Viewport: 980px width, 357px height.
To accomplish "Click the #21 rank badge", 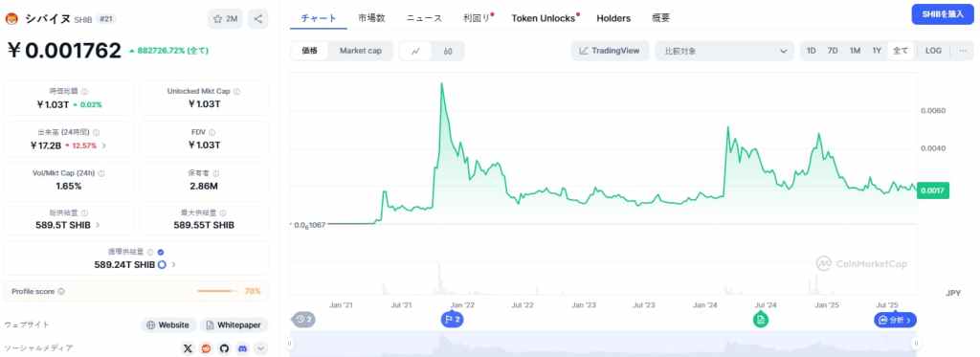I will (x=106, y=19).
